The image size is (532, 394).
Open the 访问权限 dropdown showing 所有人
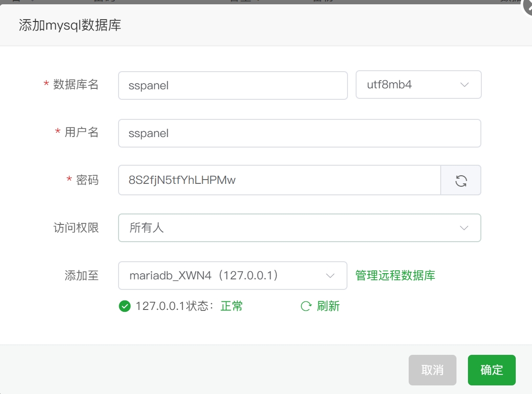pyautogui.click(x=300, y=228)
